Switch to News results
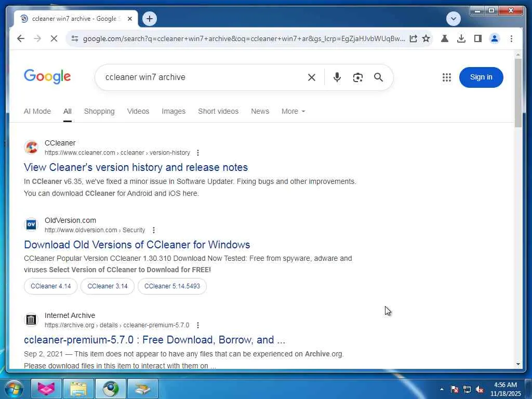This screenshot has height=399, width=532. (260, 111)
